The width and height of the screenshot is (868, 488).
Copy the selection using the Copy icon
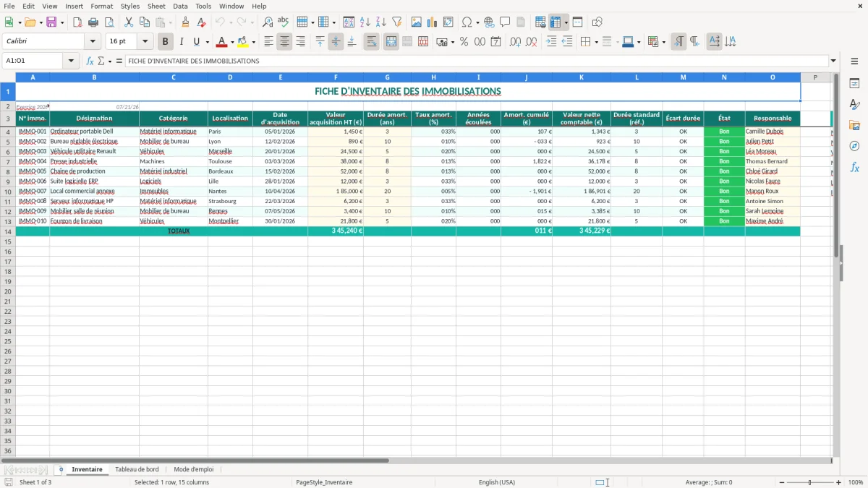click(x=144, y=22)
